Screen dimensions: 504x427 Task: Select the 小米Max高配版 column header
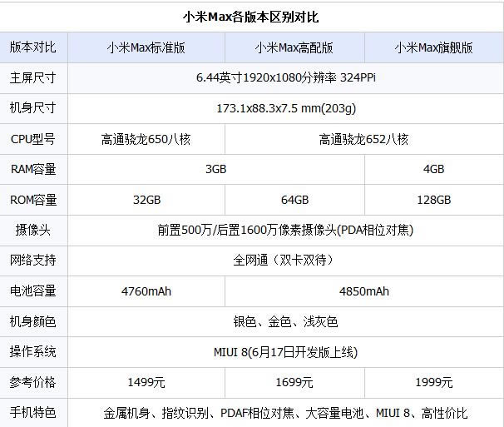pos(294,47)
